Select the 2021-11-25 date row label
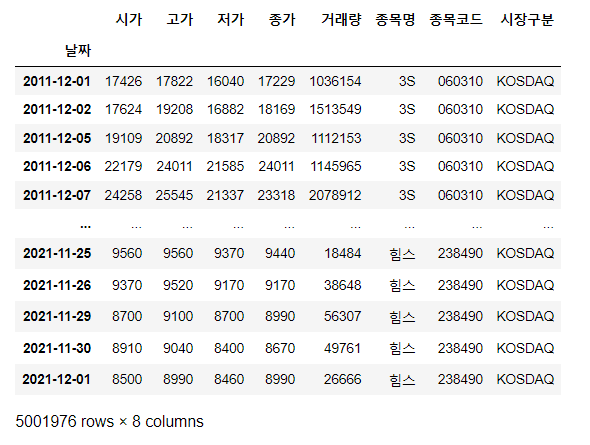The image size is (590, 445). pyautogui.click(x=57, y=254)
